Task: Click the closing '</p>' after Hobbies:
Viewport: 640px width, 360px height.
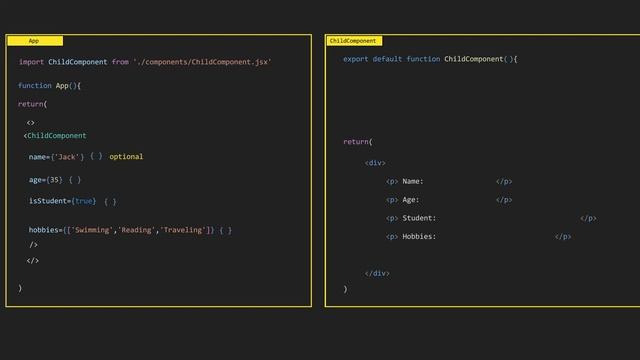Action: click(x=563, y=237)
